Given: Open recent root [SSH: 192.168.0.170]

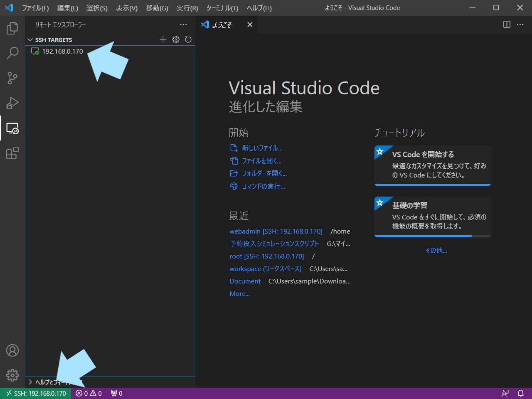Looking at the screenshot, I should click(267, 256).
